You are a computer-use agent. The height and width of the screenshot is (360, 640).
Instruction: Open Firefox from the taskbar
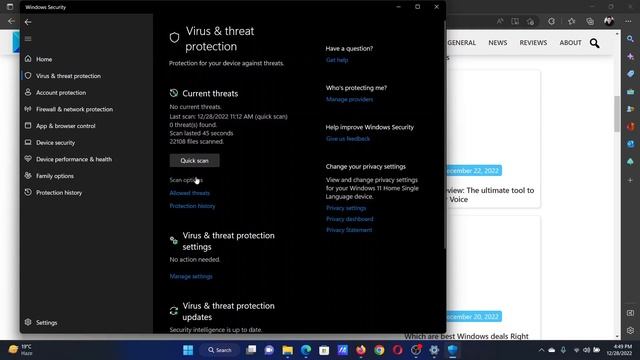(x=361, y=350)
